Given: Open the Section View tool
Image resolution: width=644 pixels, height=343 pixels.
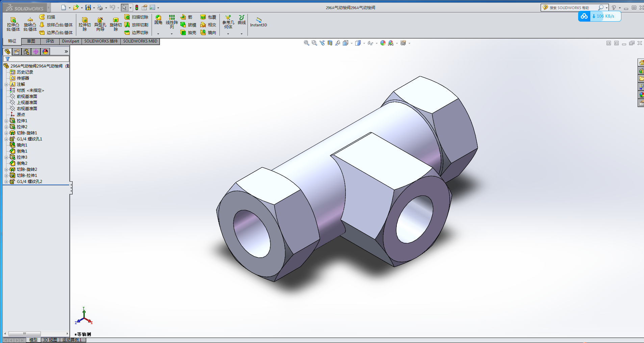Looking at the screenshot, I should (x=330, y=43).
